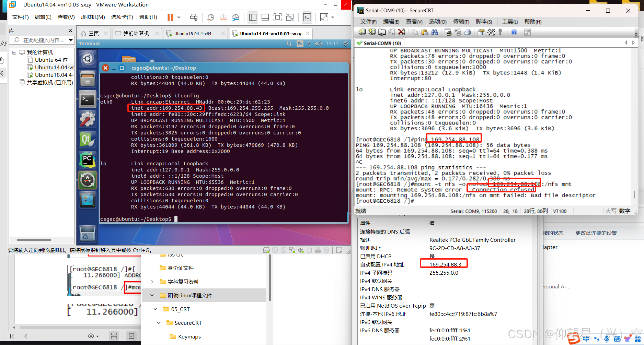This screenshot has width=644, height=345.
Task: Click VMware stretch guest display icon
Action: [x=324, y=17]
